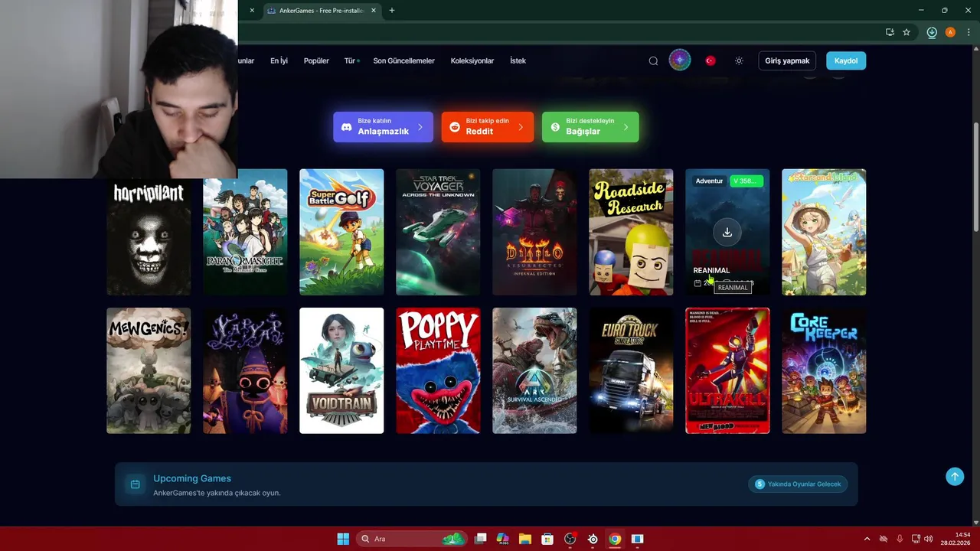Expand the system tray hidden icons chevron
This screenshot has width=980, height=551.
pyautogui.click(x=867, y=539)
